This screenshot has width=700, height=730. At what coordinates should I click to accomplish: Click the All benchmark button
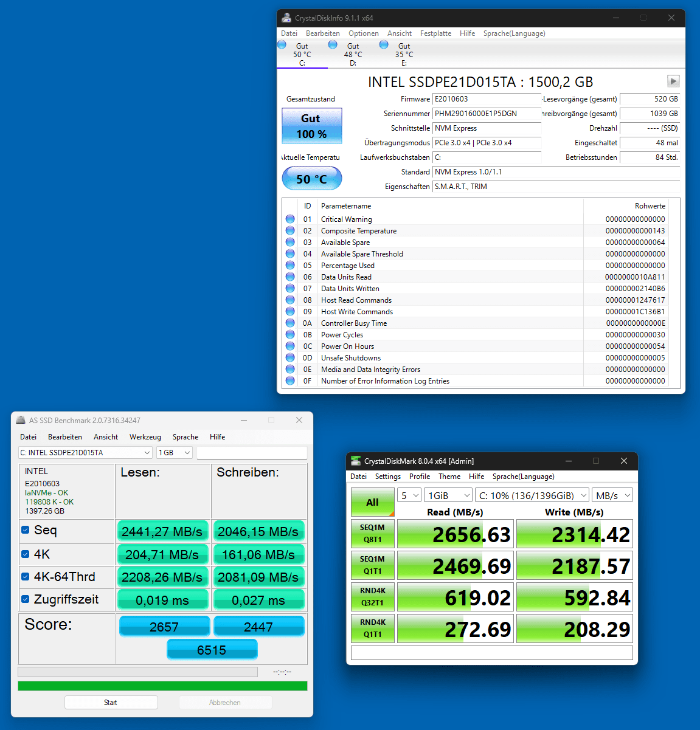coord(372,503)
